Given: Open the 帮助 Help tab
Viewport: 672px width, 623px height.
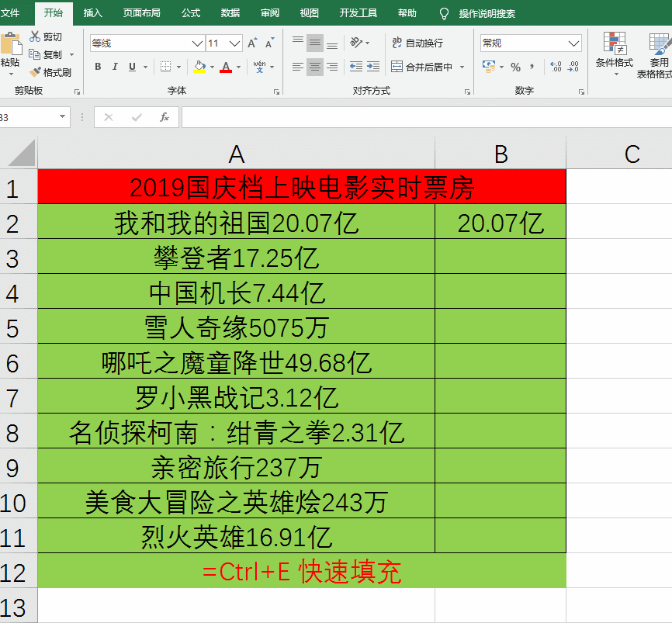Looking at the screenshot, I should pos(407,13).
